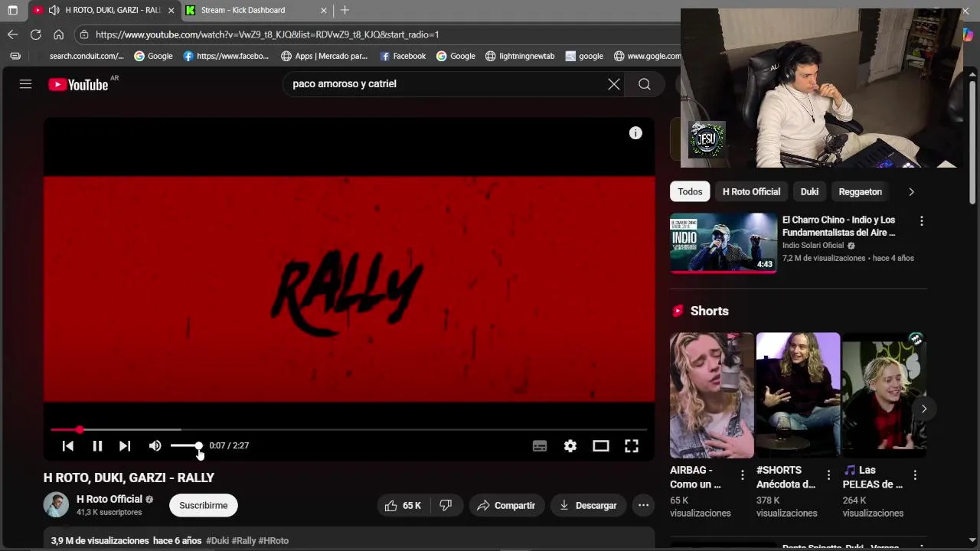Dislike the video
This screenshot has height=551, width=980.
[446, 505]
